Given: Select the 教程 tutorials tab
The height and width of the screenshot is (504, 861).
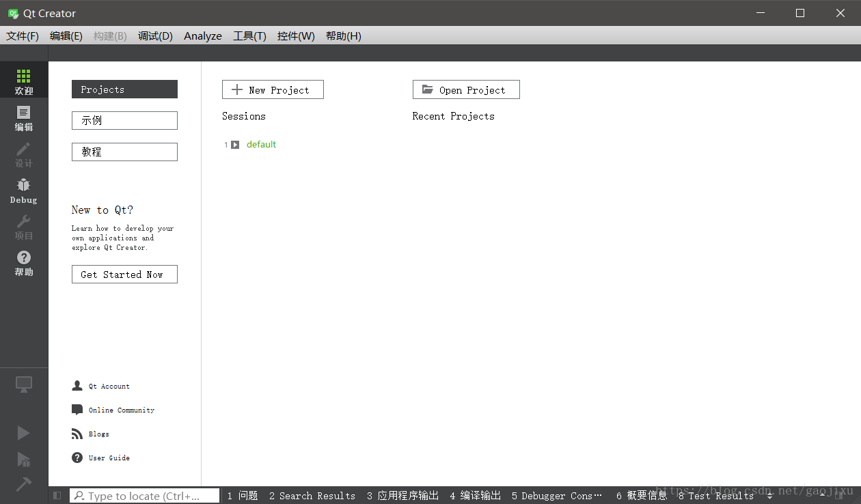Looking at the screenshot, I should pyautogui.click(x=124, y=152).
